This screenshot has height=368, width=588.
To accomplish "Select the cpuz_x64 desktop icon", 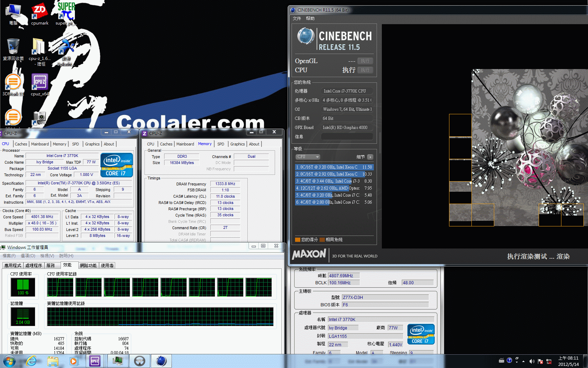I will (x=40, y=85).
